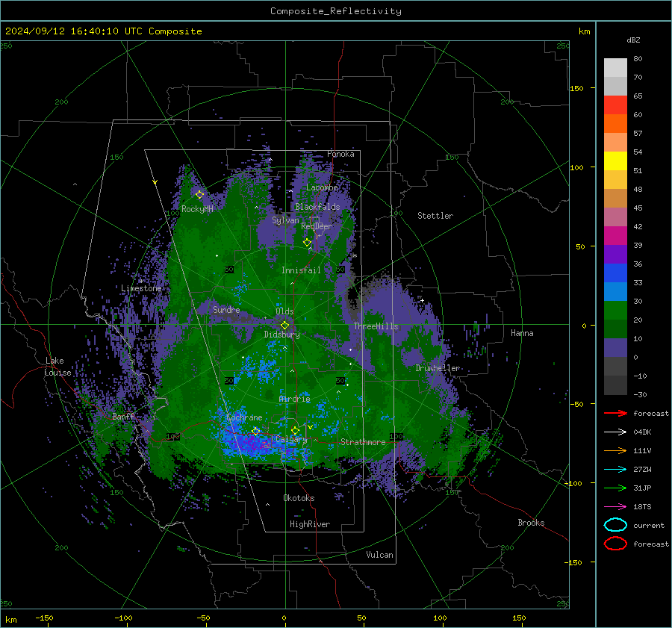Click the cyan current ellipse icon
The width and height of the screenshot is (672, 628).
click(x=615, y=525)
